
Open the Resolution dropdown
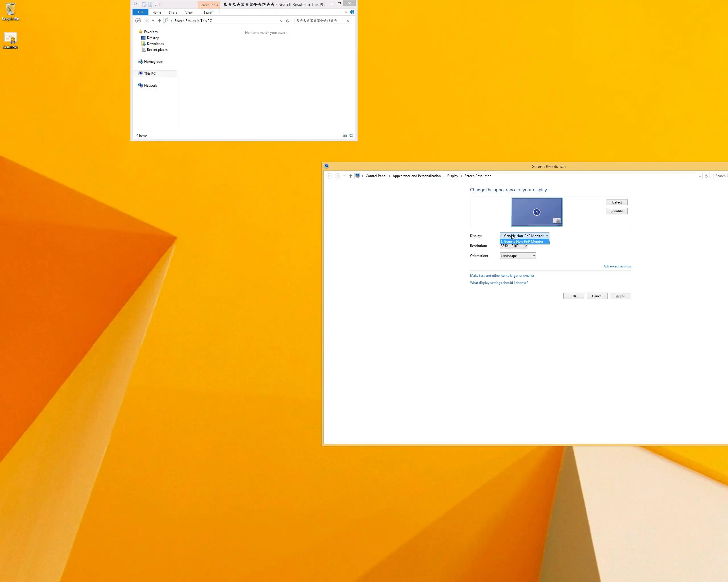513,246
